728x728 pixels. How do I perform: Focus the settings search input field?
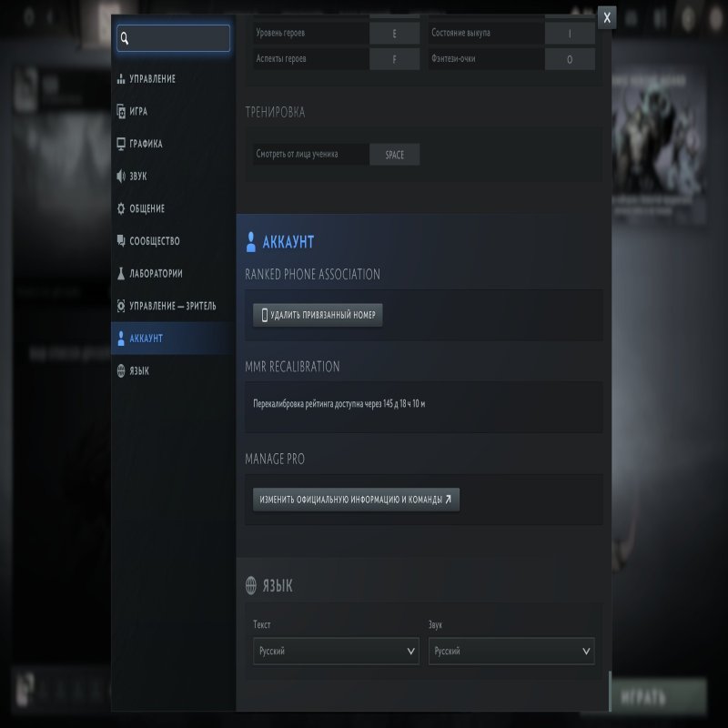pyautogui.click(x=179, y=38)
